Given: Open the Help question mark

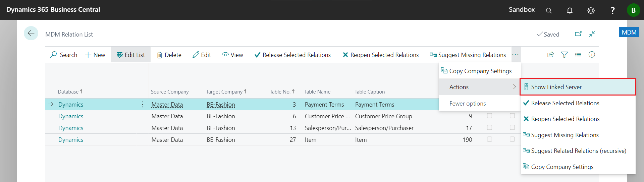Looking at the screenshot, I should click(x=612, y=10).
